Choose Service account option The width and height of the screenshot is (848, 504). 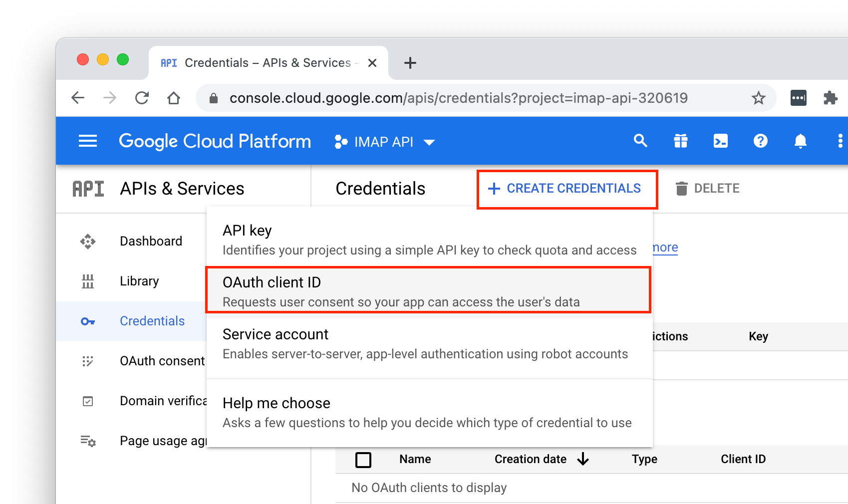[x=430, y=344]
